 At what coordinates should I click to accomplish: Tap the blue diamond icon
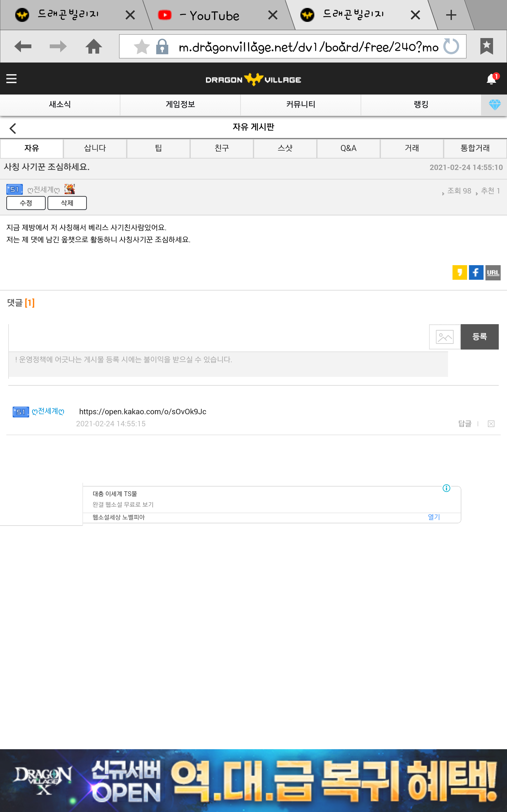494,105
